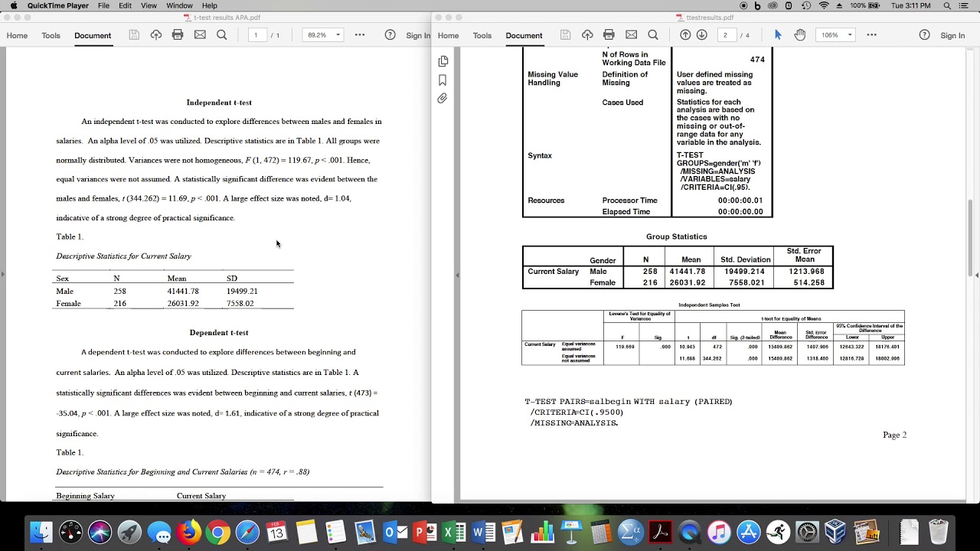Click Help question mark in ttestresults.pdf window
Viewport: 980px width, 551px height.
(x=924, y=35)
